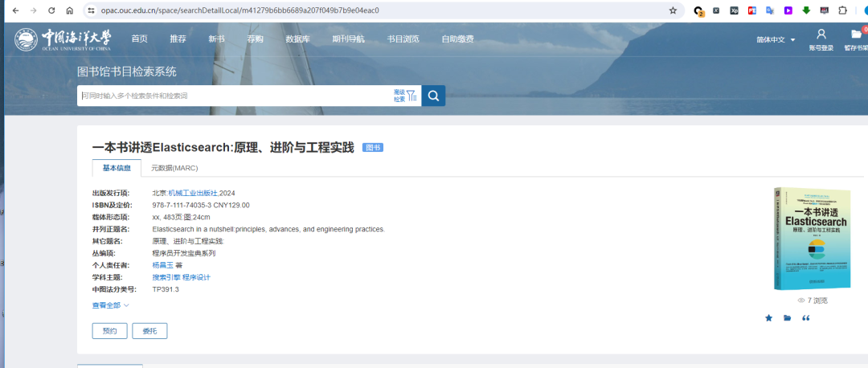
Task: Open the small gray X extension
Action: [716, 10]
